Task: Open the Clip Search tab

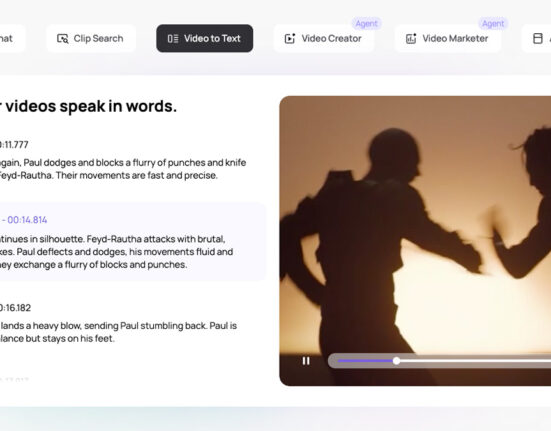Action: pyautogui.click(x=91, y=38)
